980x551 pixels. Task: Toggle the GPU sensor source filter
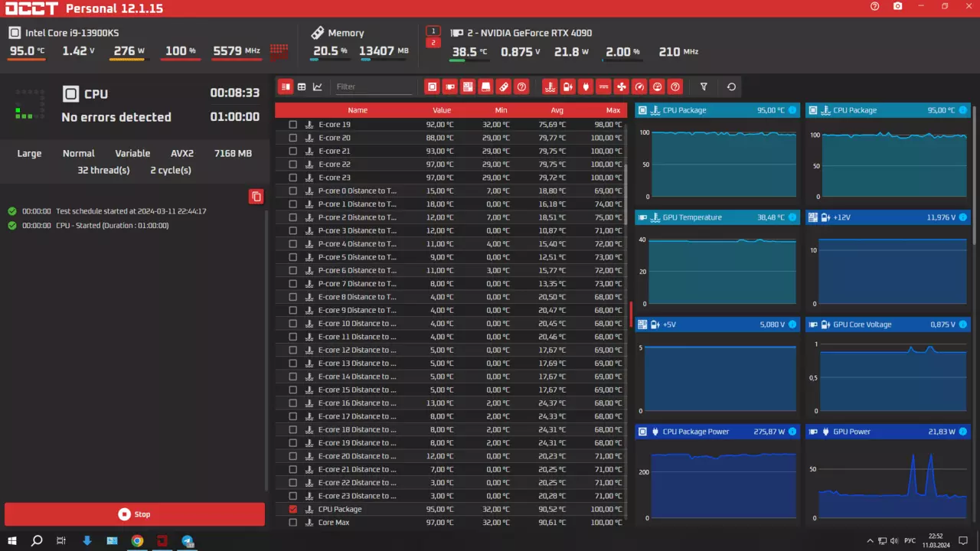449,86
